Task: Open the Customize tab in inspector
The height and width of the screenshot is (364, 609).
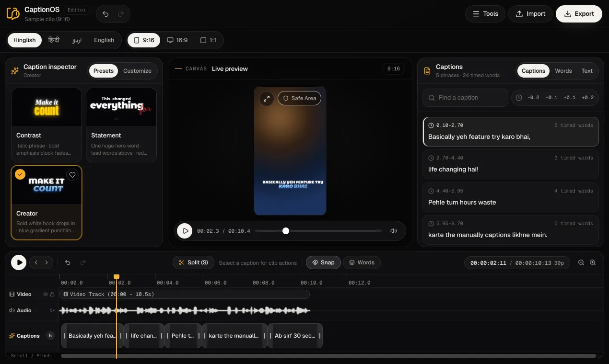Action: pos(137,71)
